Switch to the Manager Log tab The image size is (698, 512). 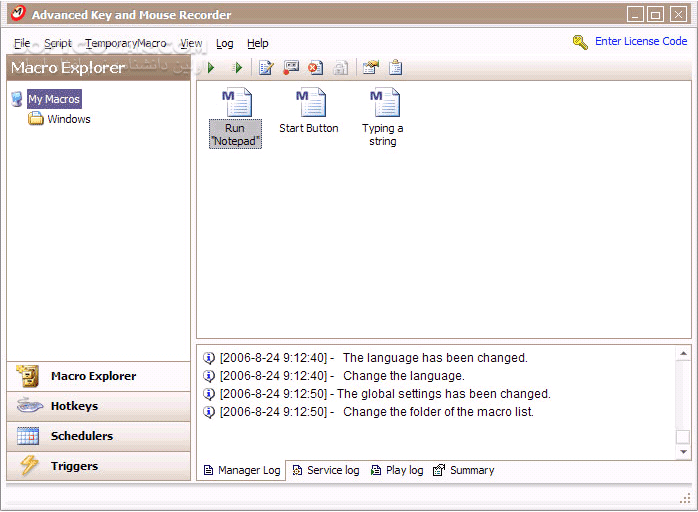point(242,470)
